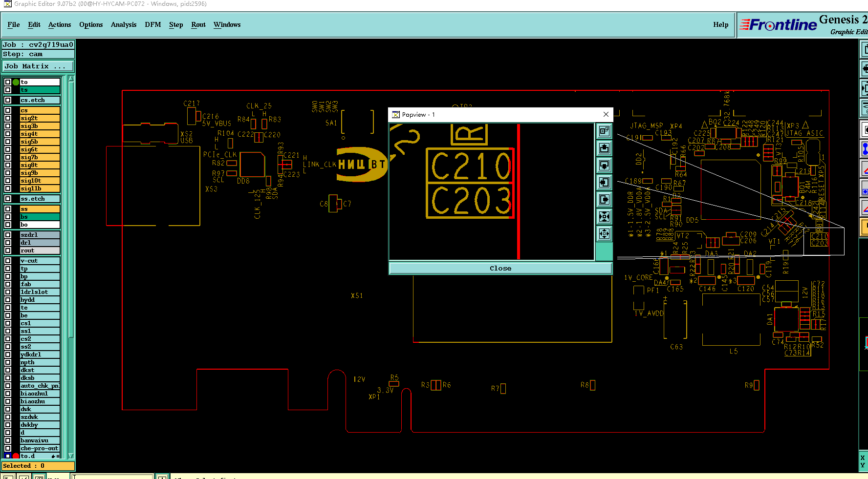The height and width of the screenshot is (479, 868).
Task: Open the Analysis menu
Action: click(x=124, y=24)
